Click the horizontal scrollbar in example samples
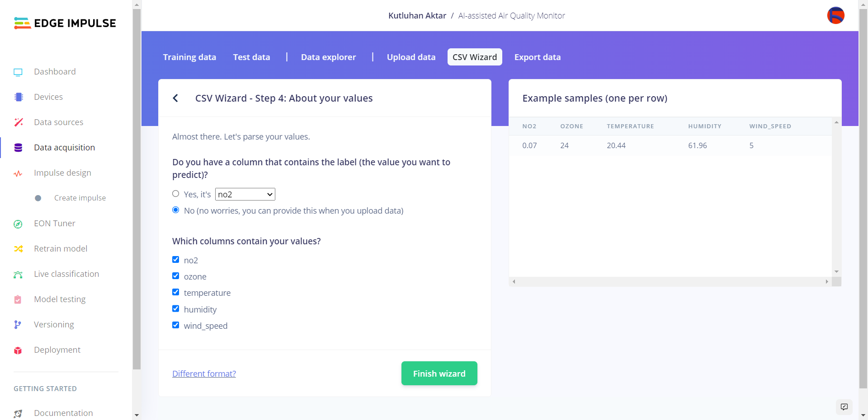This screenshot has width=868, height=420. click(670, 281)
